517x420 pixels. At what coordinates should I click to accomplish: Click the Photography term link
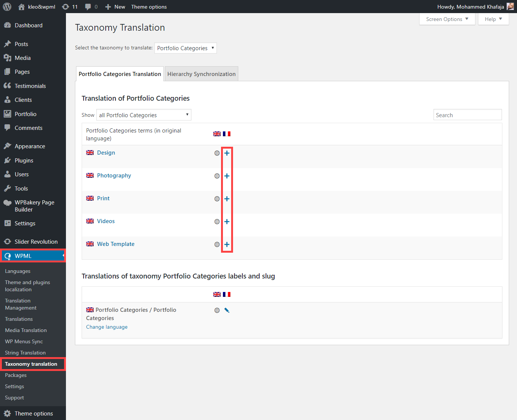point(114,176)
